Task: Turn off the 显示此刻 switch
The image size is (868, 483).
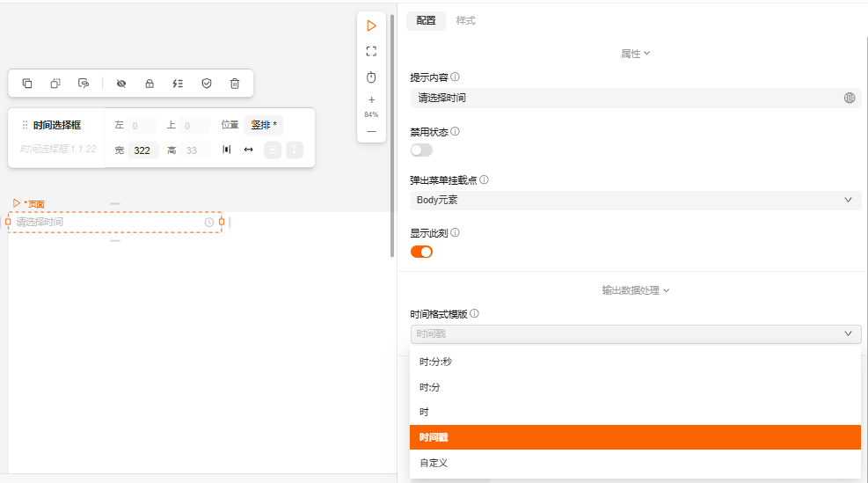Action: [x=421, y=252]
